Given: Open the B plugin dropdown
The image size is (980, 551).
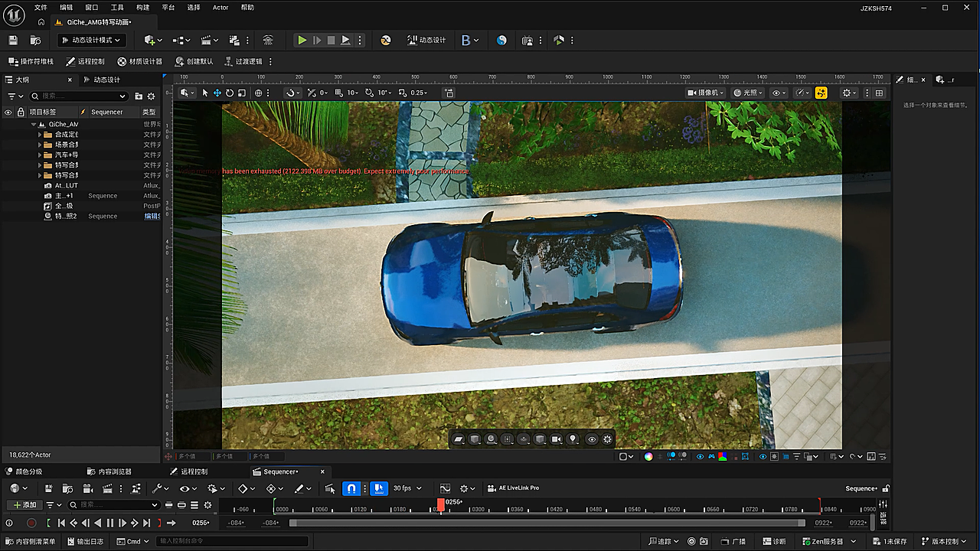Looking at the screenshot, I should pyautogui.click(x=470, y=41).
